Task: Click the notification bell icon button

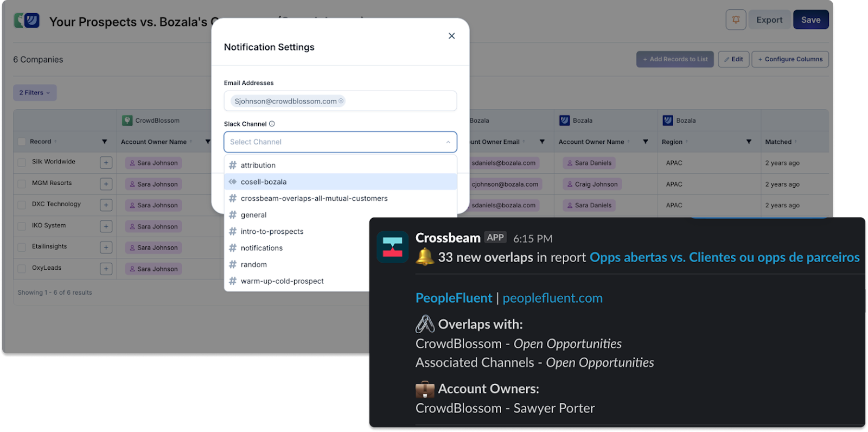Action: click(x=736, y=20)
